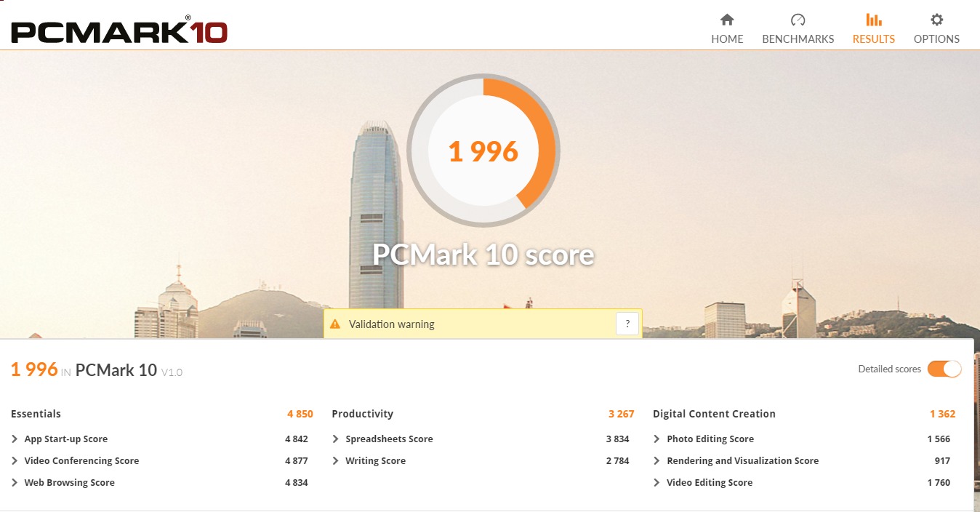The width and height of the screenshot is (980, 512).
Task: Click the large PCMark 10 score caption
Action: [483, 255]
